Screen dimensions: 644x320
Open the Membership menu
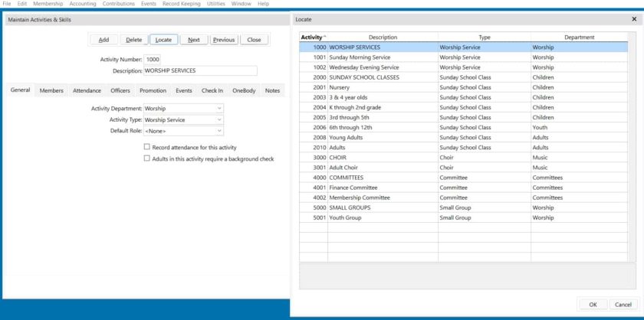coord(48,4)
